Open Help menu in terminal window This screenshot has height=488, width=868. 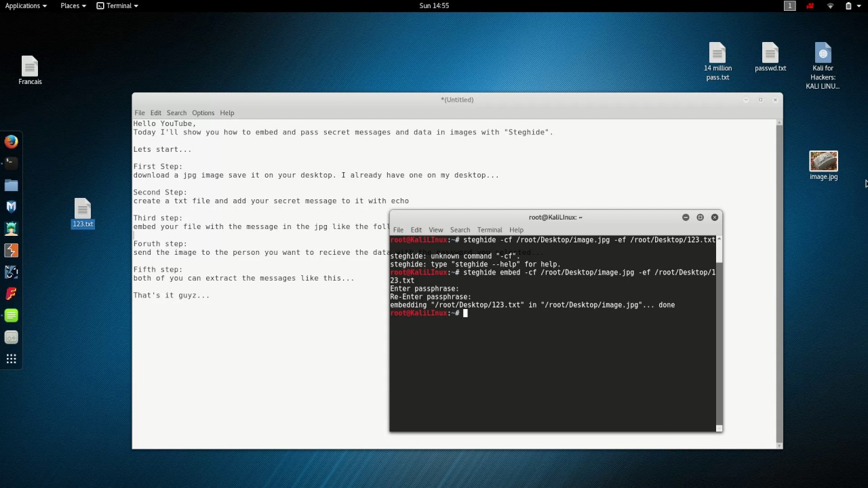(516, 230)
